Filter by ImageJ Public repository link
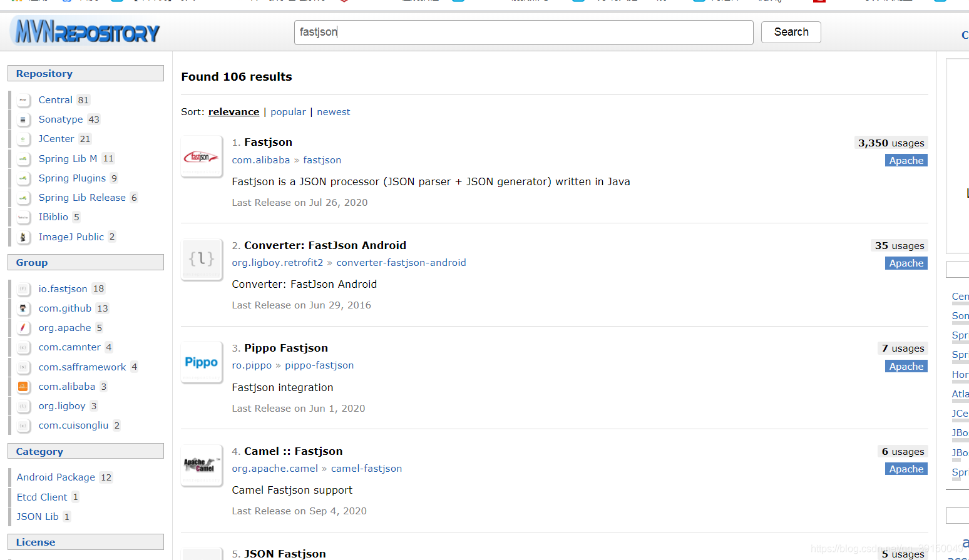Image resolution: width=969 pixels, height=560 pixels. (71, 237)
